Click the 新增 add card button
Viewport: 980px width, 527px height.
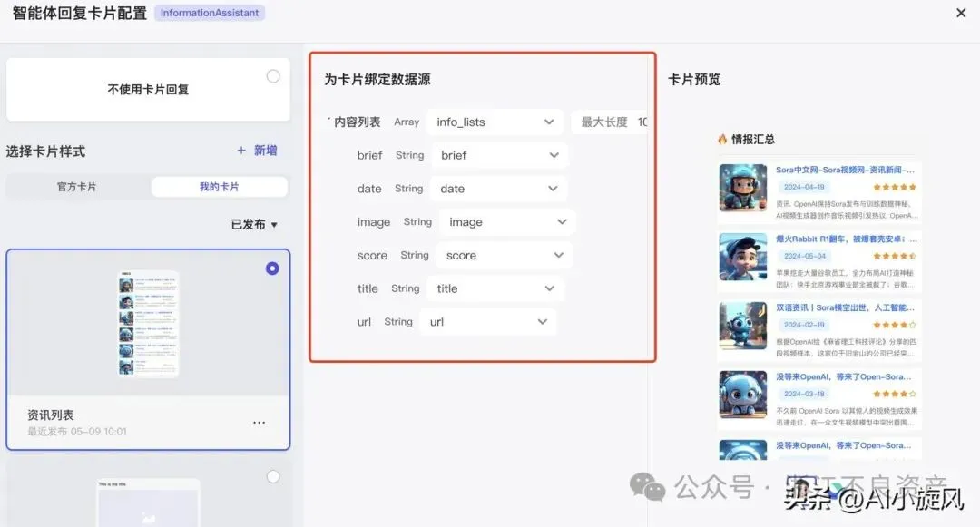(257, 151)
